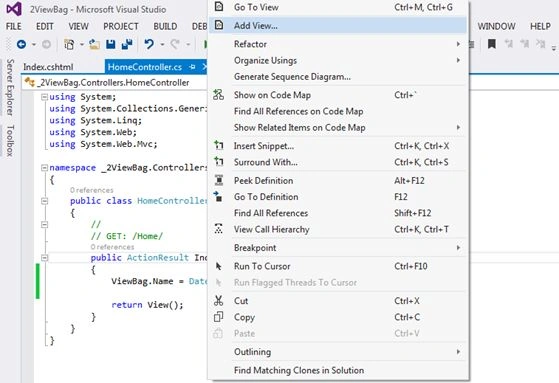Click the Previous Bookmark toolbar icon
Viewport: 559px width, 383px height.
(509, 44)
